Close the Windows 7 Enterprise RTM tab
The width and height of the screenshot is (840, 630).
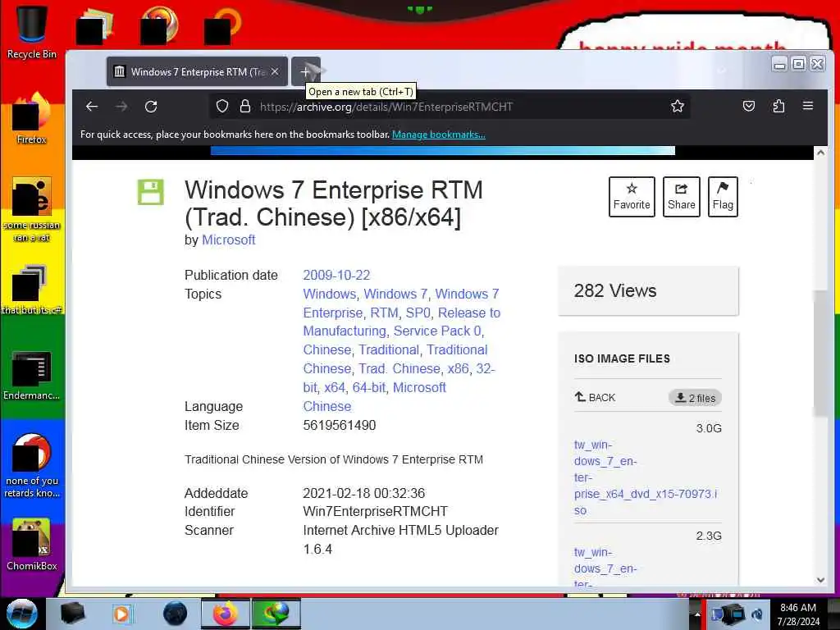[275, 71]
